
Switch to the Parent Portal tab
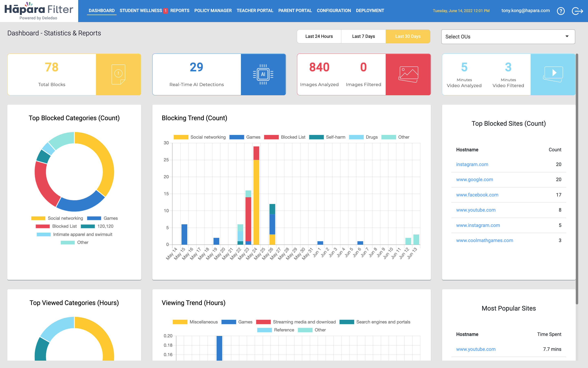point(295,11)
